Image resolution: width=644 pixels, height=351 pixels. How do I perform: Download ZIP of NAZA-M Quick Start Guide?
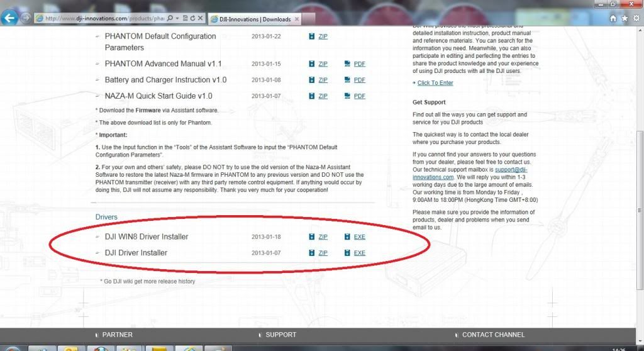coord(323,96)
